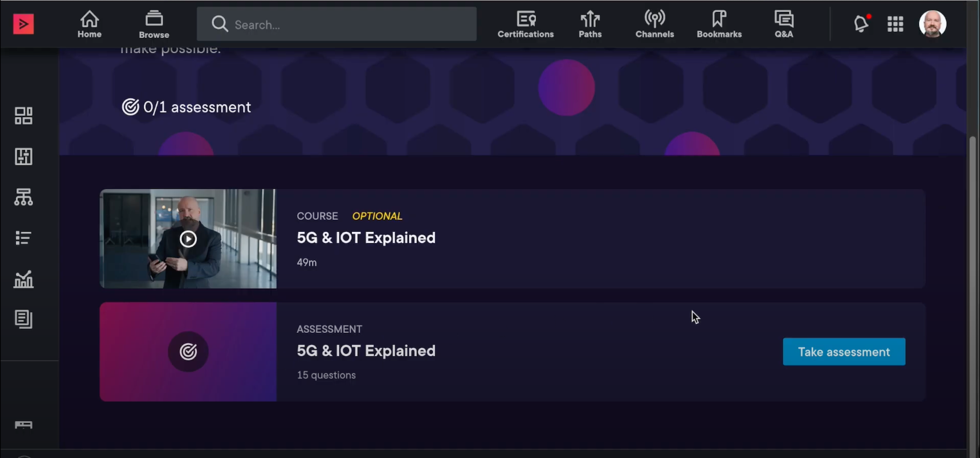The image size is (980, 458).
Task: Open Certifications page
Action: point(525,24)
